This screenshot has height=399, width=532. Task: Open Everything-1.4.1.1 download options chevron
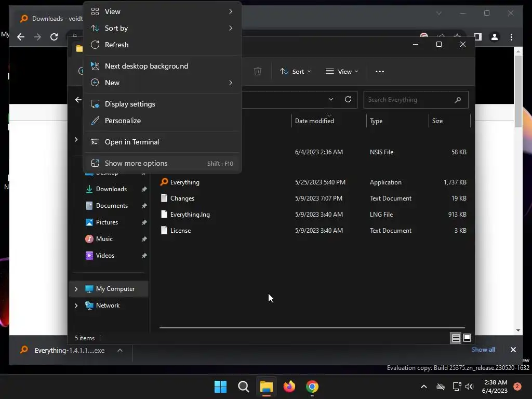click(x=120, y=351)
